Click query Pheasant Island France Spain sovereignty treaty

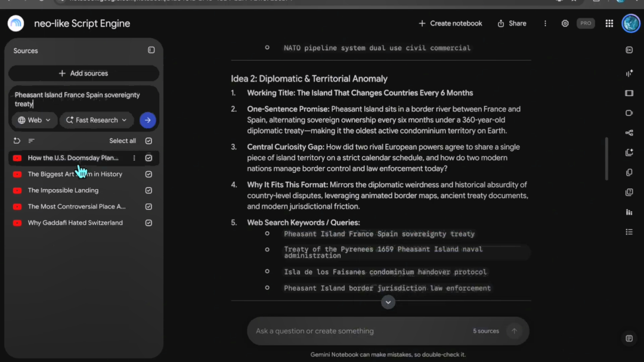[379, 234]
